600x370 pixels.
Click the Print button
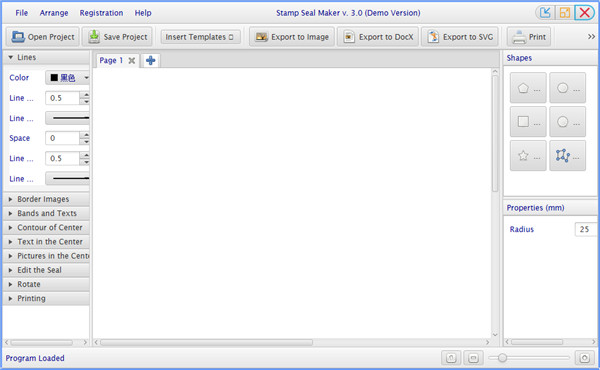point(529,37)
